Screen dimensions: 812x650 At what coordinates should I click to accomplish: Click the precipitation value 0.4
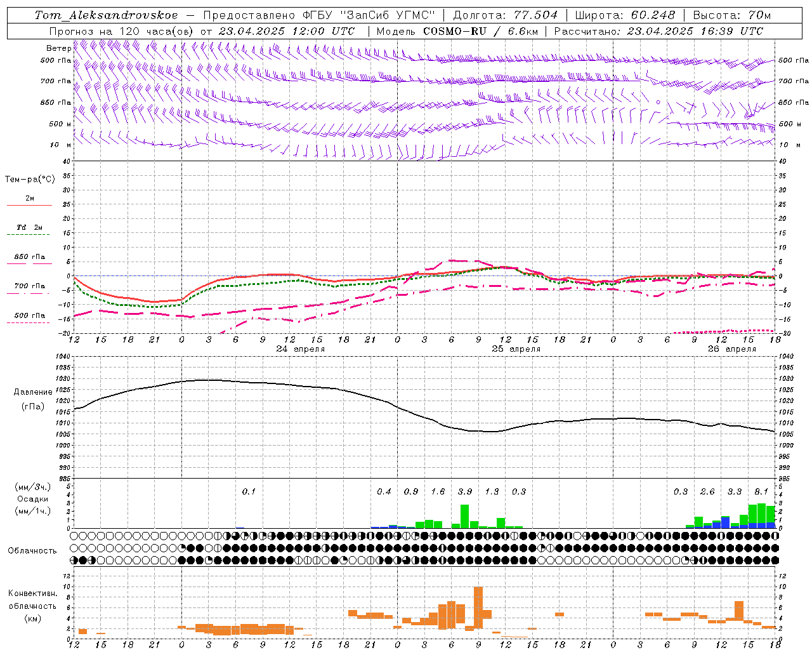384,492
